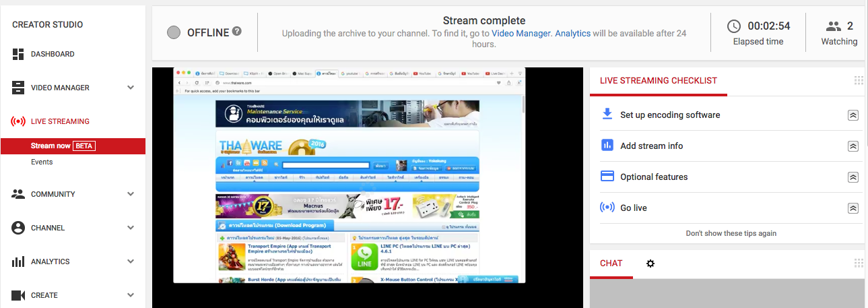Image resolution: width=868 pixels, height=308 pixels.
Task: Click the elapsed time clock icon
Action: pos(734,26)
